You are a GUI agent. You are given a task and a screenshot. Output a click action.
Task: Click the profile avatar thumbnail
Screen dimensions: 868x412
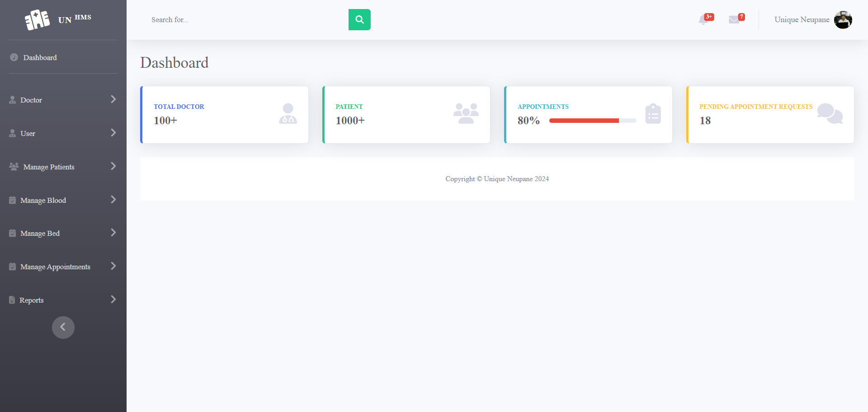(x=843, y=19)
